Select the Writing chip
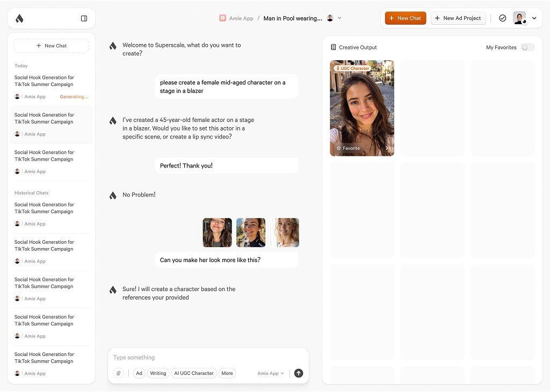 point(158,373)
